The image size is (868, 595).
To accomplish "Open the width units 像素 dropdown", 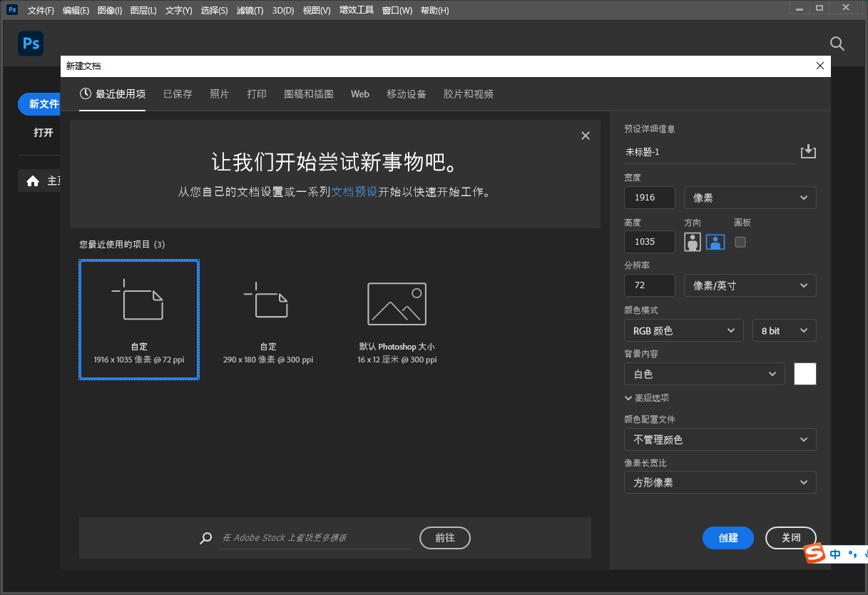I will (x=750, y=198).
